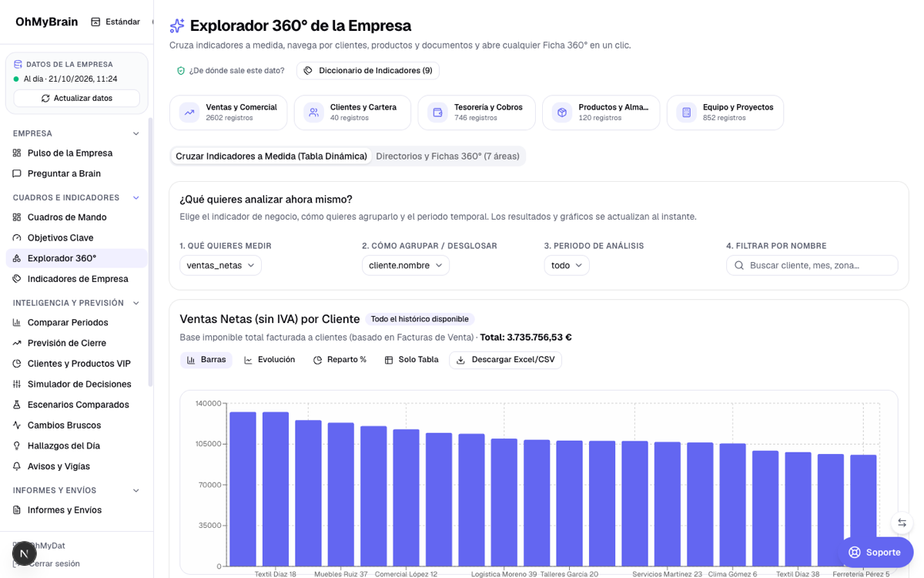Click the Objetivos Clave gauge icon
Viewport: 924px width, 578px height.
[x=17, y=238]
